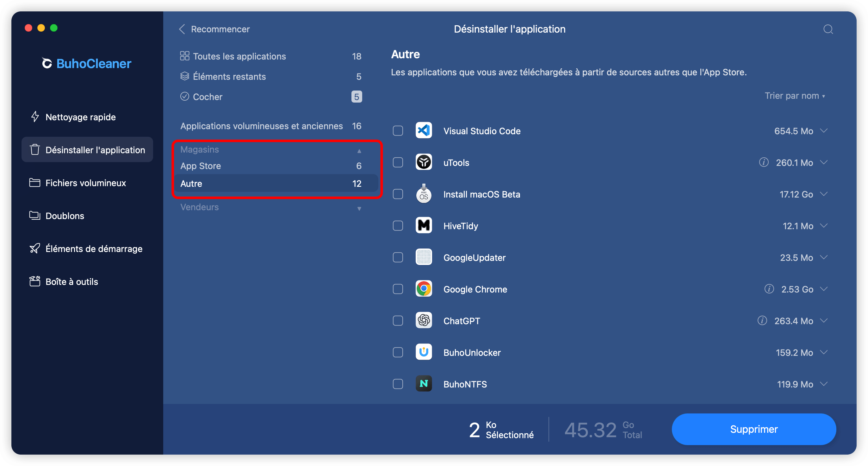This screenshot has width=868, height=466.
Task: Select Désinstaller l'application in sidebar
Action: 87,149
